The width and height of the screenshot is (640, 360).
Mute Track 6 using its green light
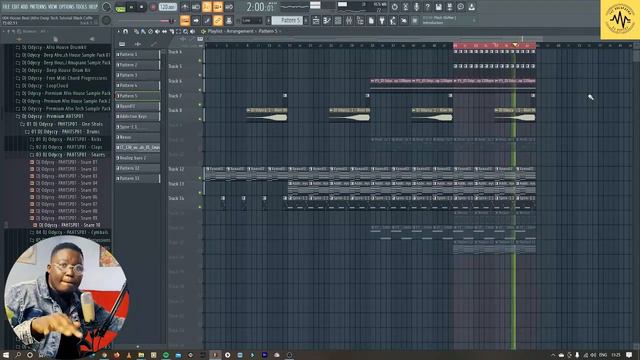pyautogui.click(x=200, y=89)
